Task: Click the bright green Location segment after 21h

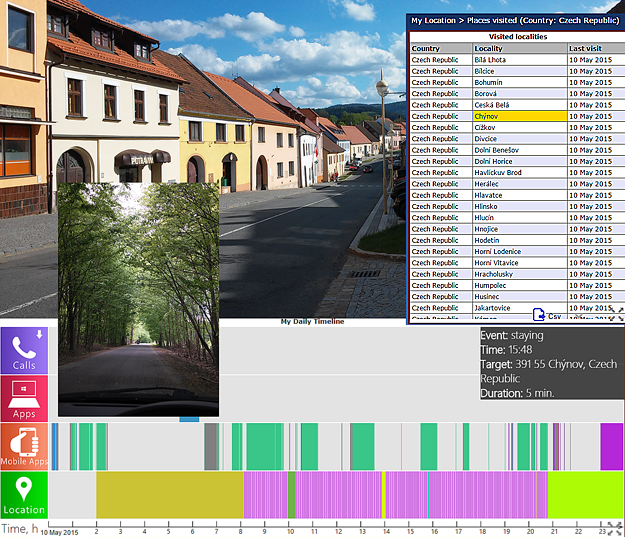Action: [585, 494]
